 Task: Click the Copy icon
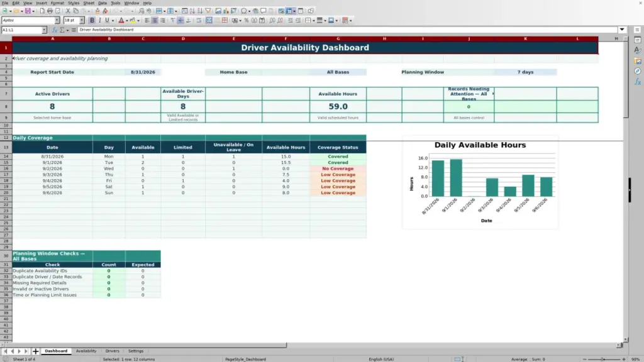point(75,11)
